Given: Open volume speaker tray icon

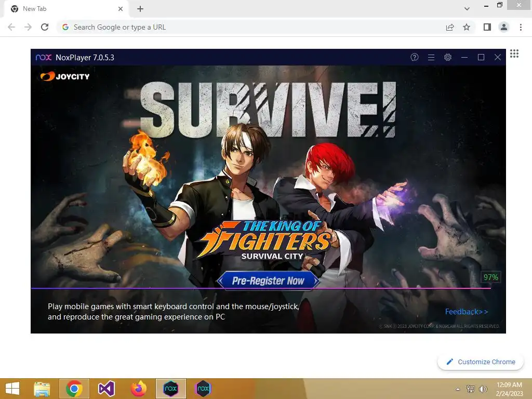Looking at the screenshot, I should 483,389.
